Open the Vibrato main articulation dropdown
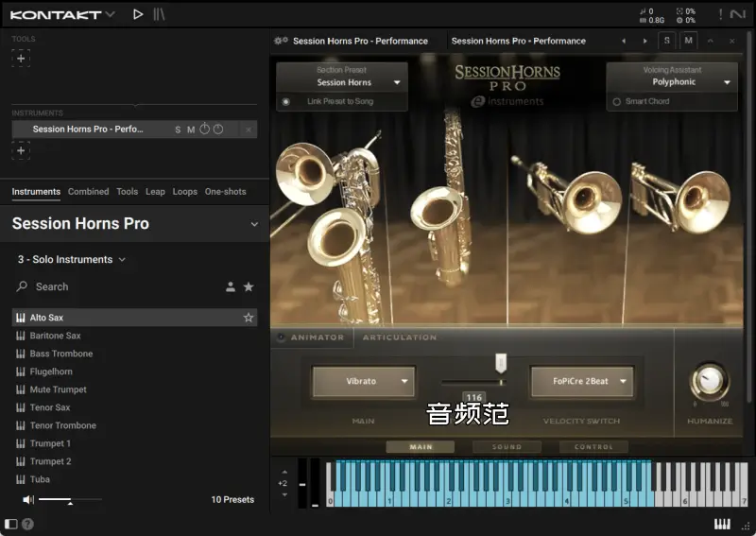This screenshot has height=536, width=756. coord(364,381)
